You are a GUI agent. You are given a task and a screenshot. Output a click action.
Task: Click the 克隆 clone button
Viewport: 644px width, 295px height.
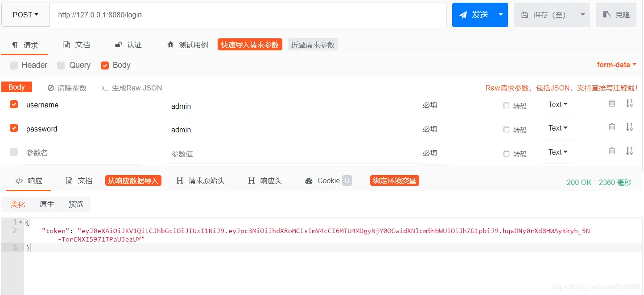[616, 15]
